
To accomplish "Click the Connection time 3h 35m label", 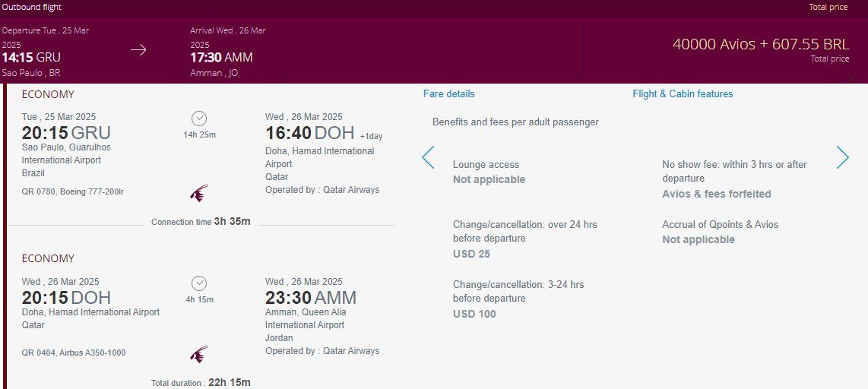I will click(201, 221).
